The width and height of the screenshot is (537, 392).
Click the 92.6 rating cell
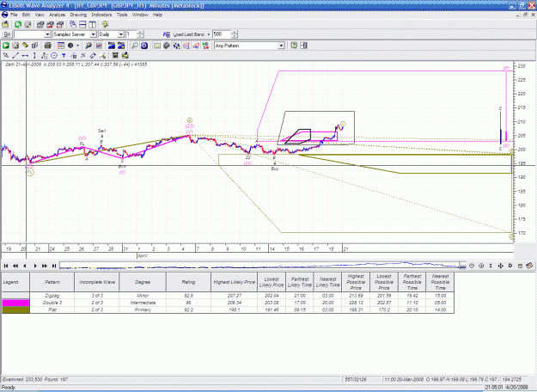click(x=188, y=296)
